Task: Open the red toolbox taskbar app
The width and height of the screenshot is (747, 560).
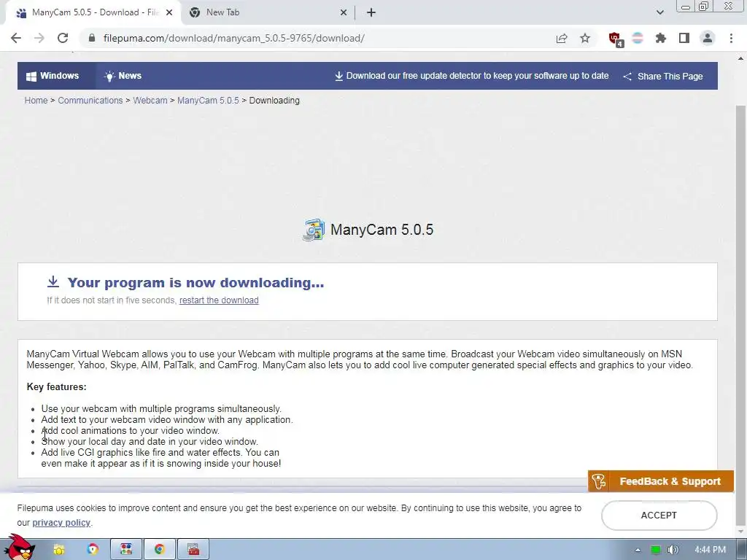Action: click(193, 550)
